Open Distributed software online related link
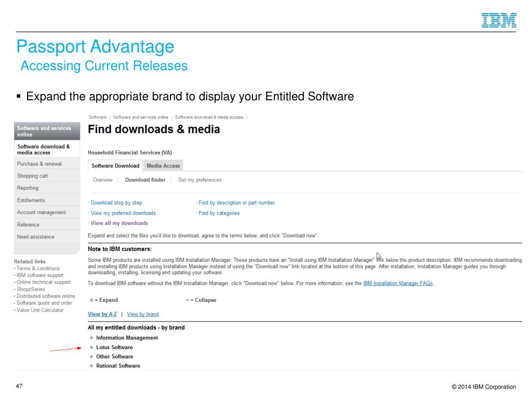The height and width of the screenshot is (399, 532). [46, 296]
